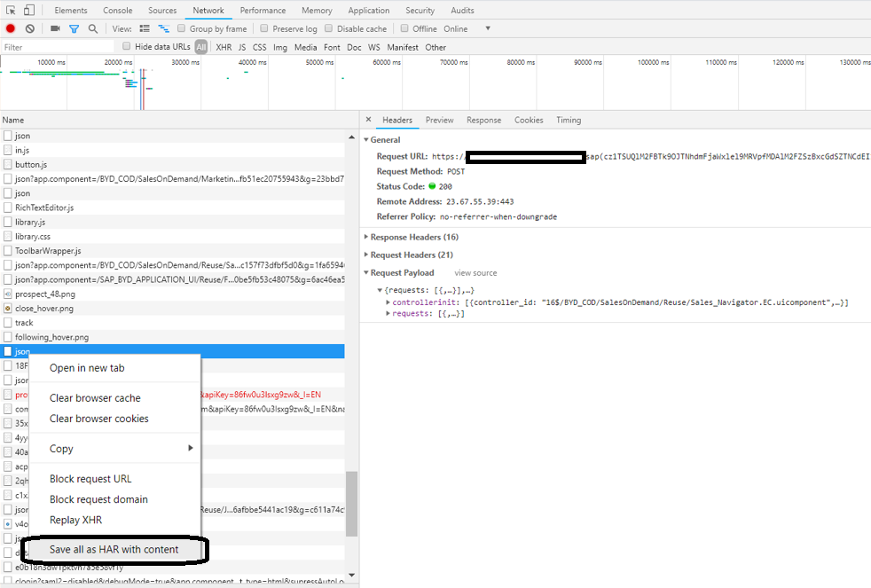Select Clear browser cache
The image size is (871, 588).
click(114, 398)
